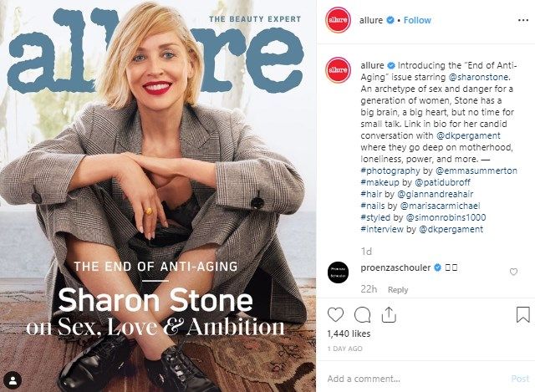Open proenzaschouler profile avatar
Screen dimensions: 535x392
(x=338, y=272)
